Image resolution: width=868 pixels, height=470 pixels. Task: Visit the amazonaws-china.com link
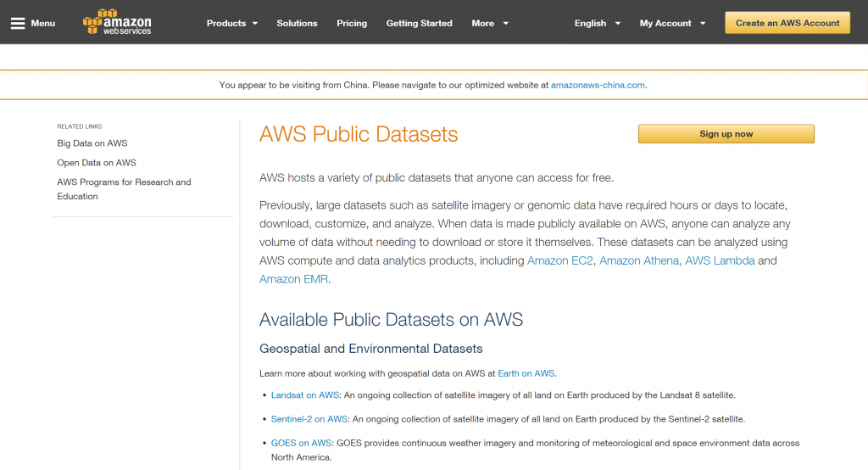click(x=598, y=85)
